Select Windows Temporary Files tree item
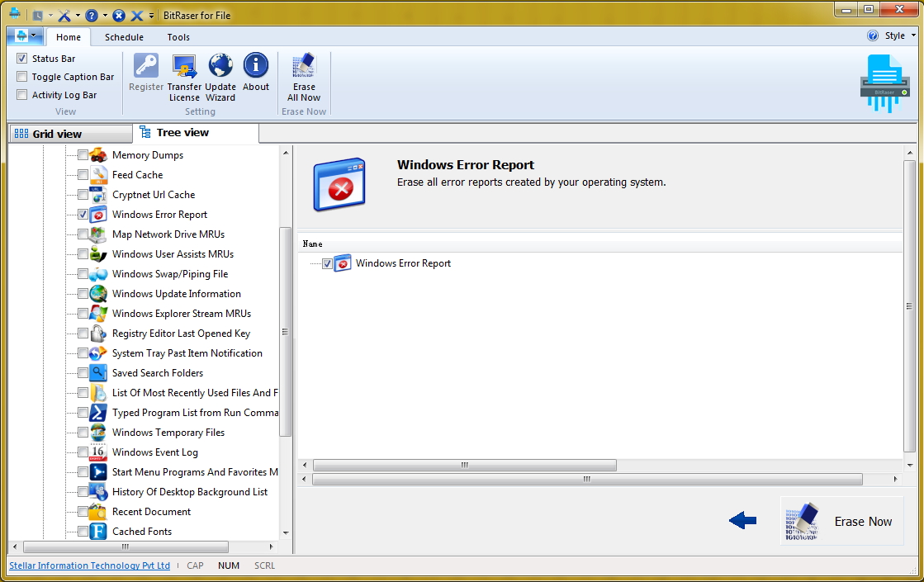 click(168, 433)
